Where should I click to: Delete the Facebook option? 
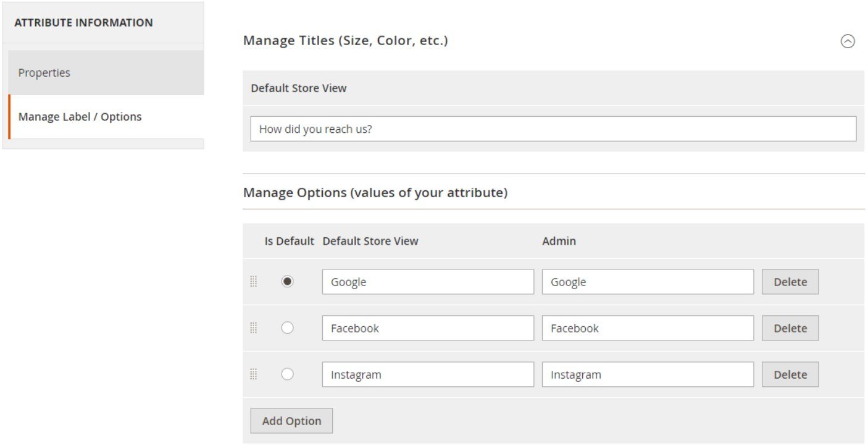(x=790, y=328)
